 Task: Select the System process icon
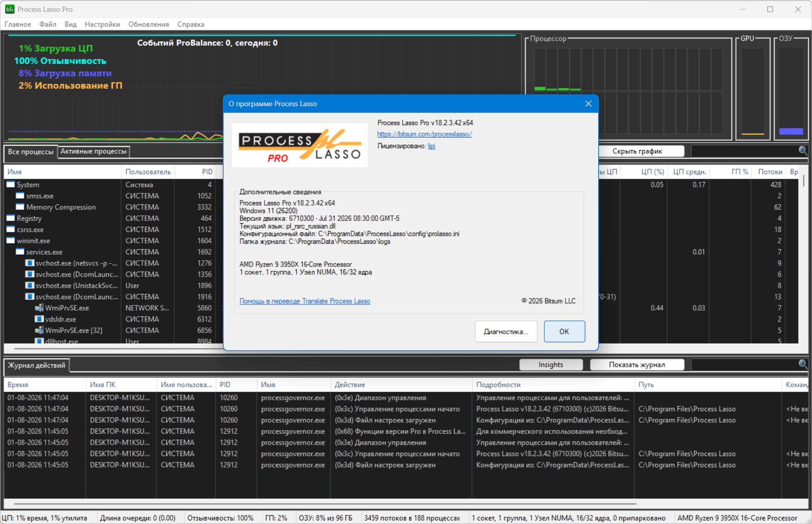click(x=11, y=184)
